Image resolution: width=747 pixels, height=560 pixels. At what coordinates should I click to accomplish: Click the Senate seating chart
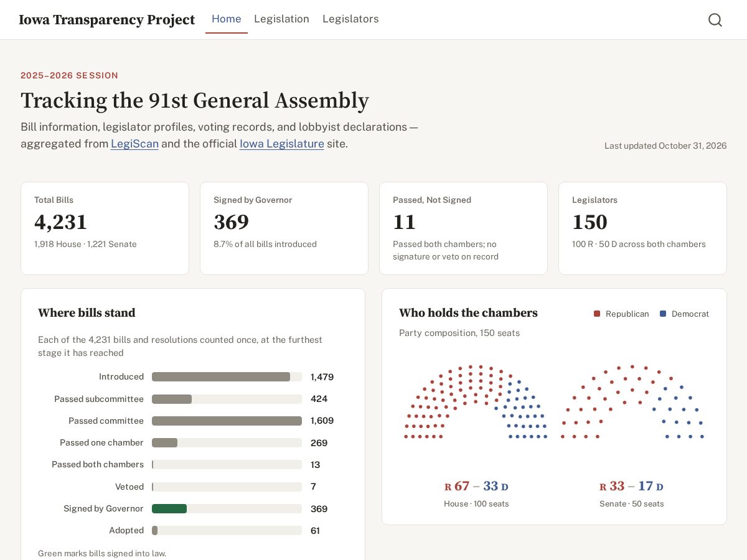click(x=632, y=403)
